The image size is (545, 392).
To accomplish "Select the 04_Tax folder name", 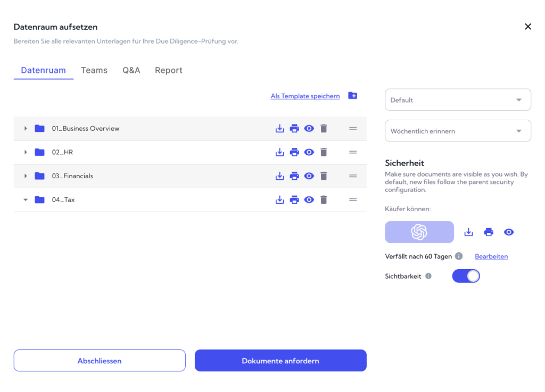I will coord(63,199).
